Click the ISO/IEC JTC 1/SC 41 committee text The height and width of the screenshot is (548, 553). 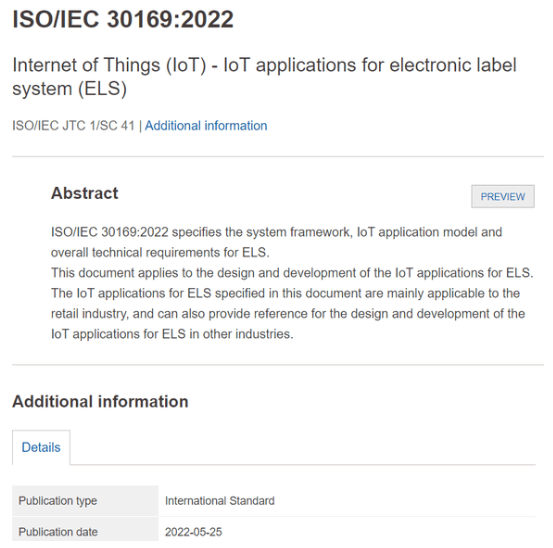point(74,126)
